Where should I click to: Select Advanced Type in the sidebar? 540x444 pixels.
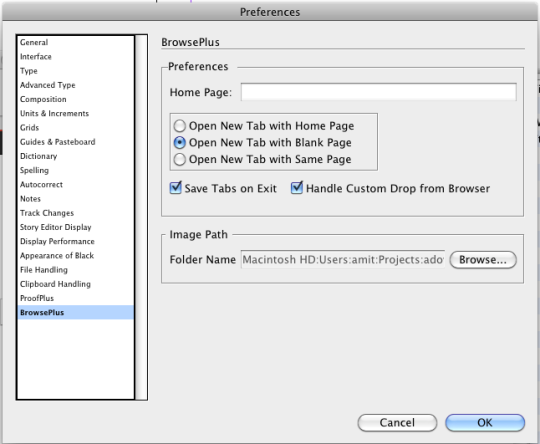point(75,85)
